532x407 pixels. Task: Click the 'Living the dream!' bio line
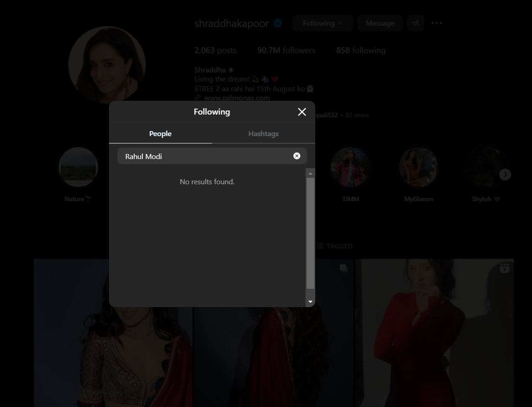(236, 79)
